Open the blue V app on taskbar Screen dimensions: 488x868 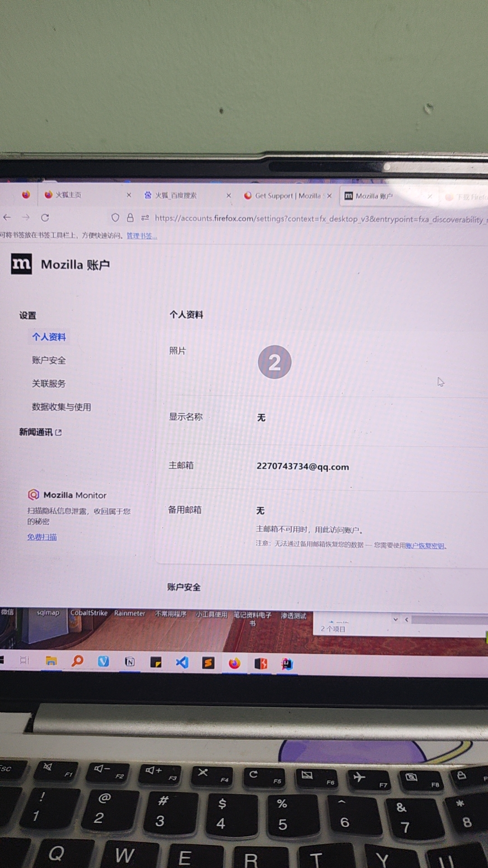[x=103, y=661]
